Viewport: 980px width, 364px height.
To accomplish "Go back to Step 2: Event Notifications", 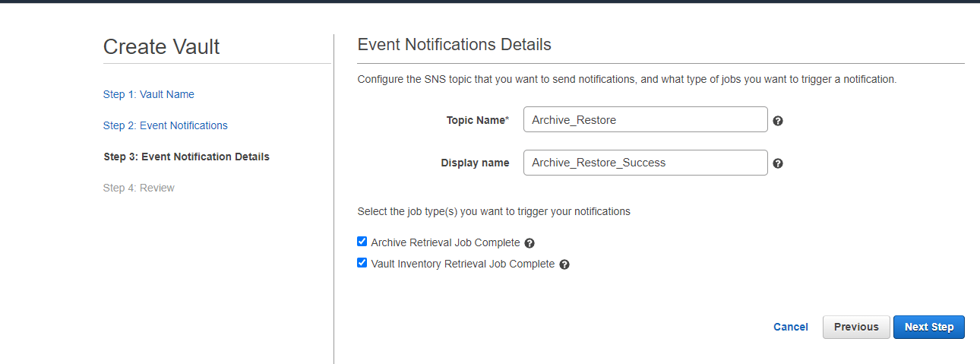I will pyautogui.click(x=166, y=125).
